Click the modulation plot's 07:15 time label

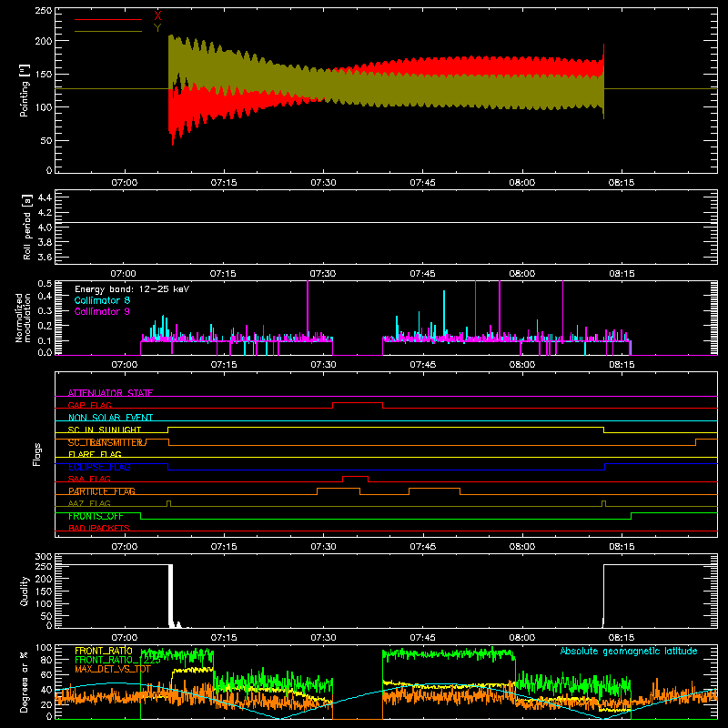coord(224,365)
